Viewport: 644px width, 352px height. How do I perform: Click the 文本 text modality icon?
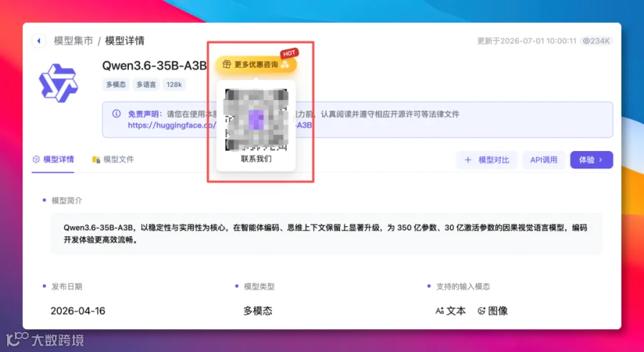(x=439, y=311)
